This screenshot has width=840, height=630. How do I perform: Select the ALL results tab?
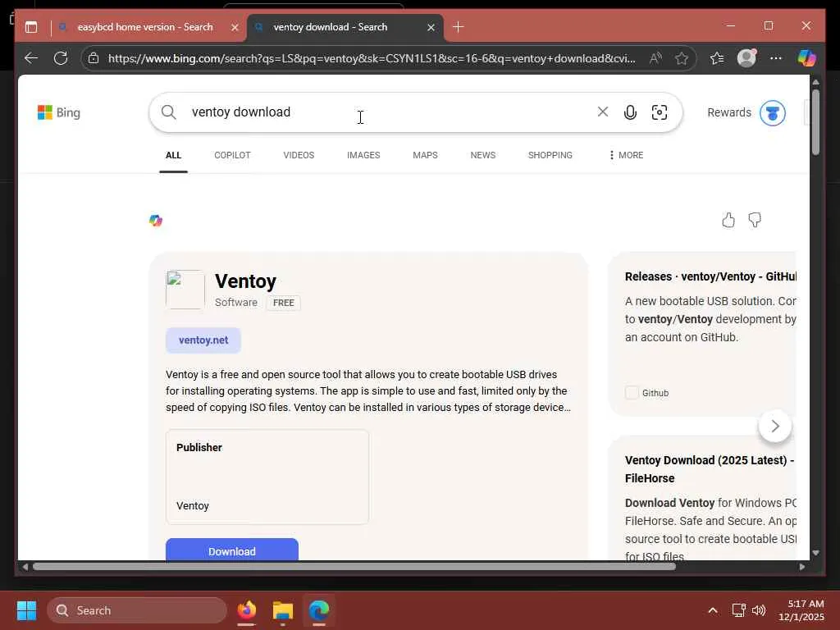tap(174, 155)
